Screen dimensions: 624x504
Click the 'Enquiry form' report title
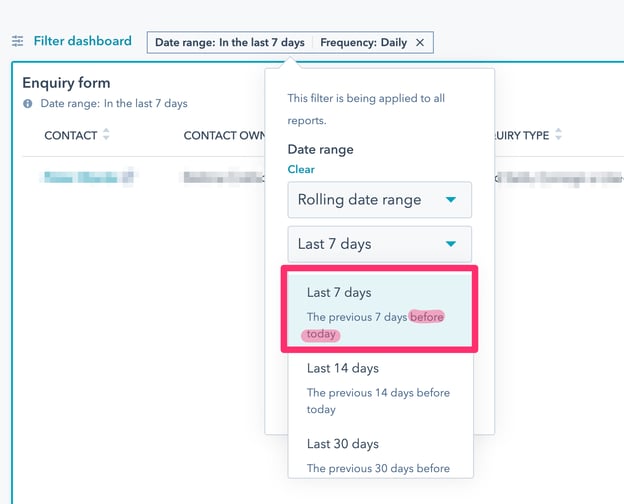click(66, 83)
